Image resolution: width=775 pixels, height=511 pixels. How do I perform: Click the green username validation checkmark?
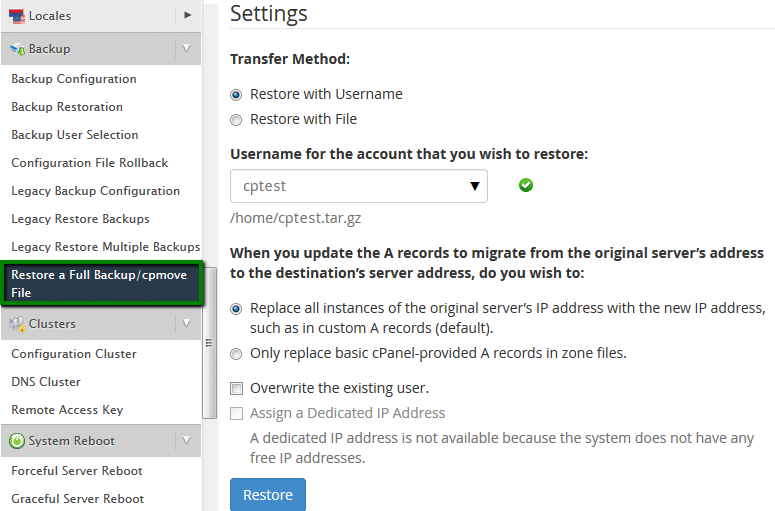click(526, 185)
